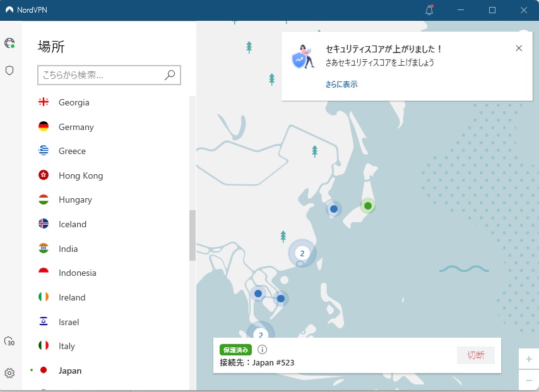Open the Taiwan/Hong Kong cluster pin labeled 2
Image resolution: width=539 pixels, height=392 pixels.
[x=302, y=253]
